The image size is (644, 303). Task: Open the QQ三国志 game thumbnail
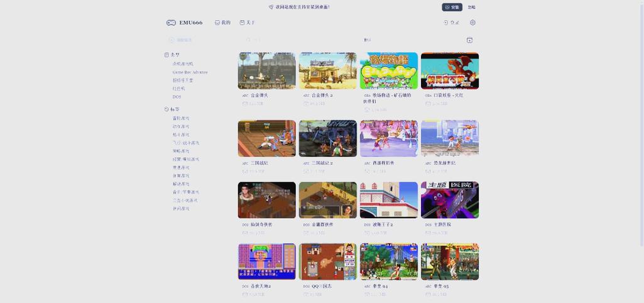point(328,262)
